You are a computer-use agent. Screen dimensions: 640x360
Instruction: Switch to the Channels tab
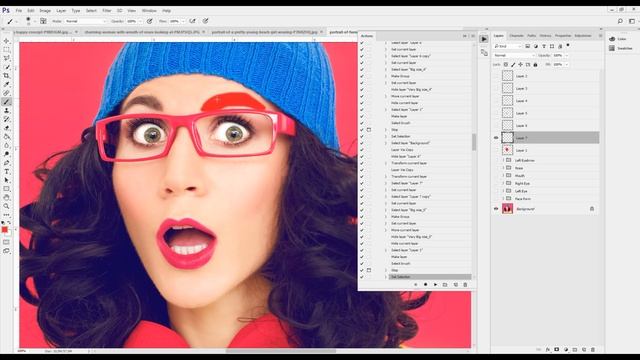coord(516,36)
